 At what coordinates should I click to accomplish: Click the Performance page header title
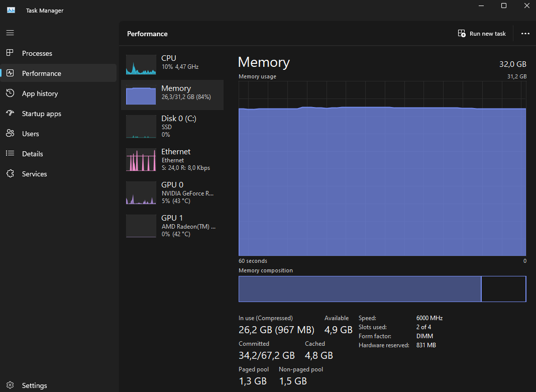pyautogui.click(x=147, y=34)
